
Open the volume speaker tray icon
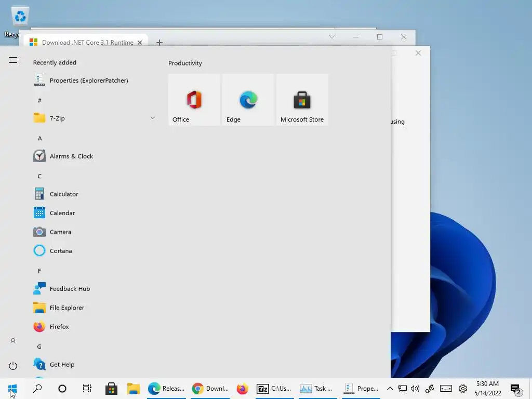pos(415,389)
